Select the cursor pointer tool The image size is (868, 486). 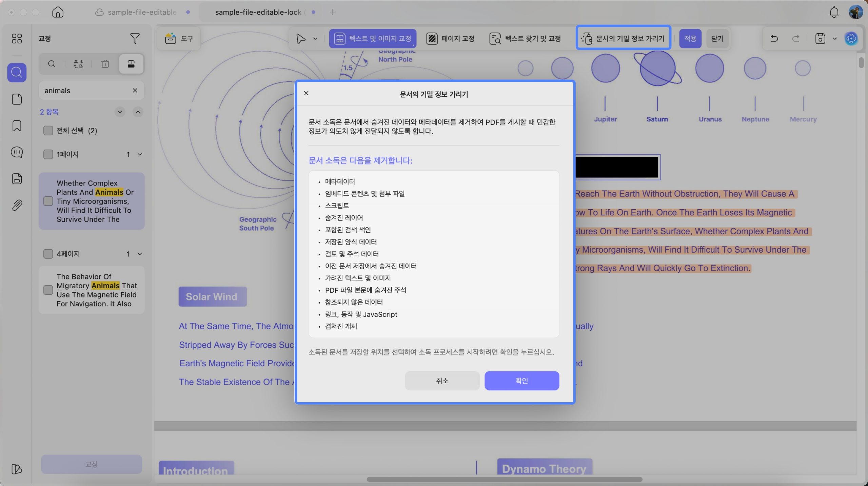(300, 39)
